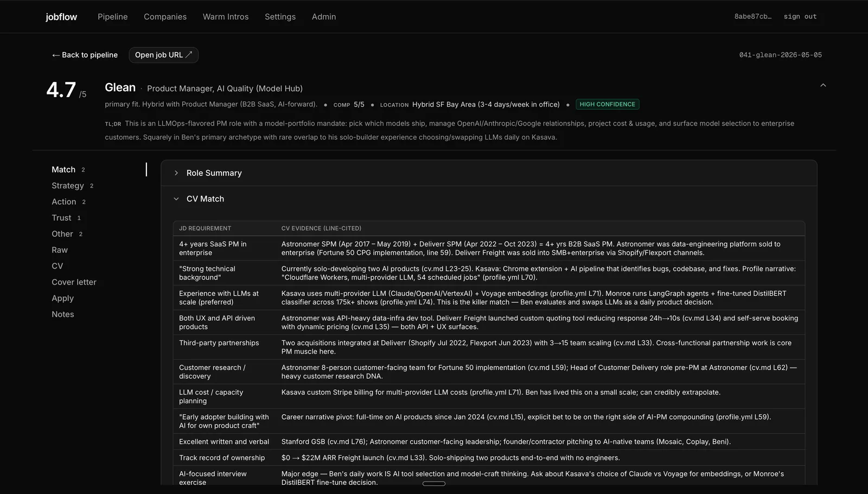Select the "Customer research / discovery" cell
This screenshot has height=494, width=868.
pos(224,372)
